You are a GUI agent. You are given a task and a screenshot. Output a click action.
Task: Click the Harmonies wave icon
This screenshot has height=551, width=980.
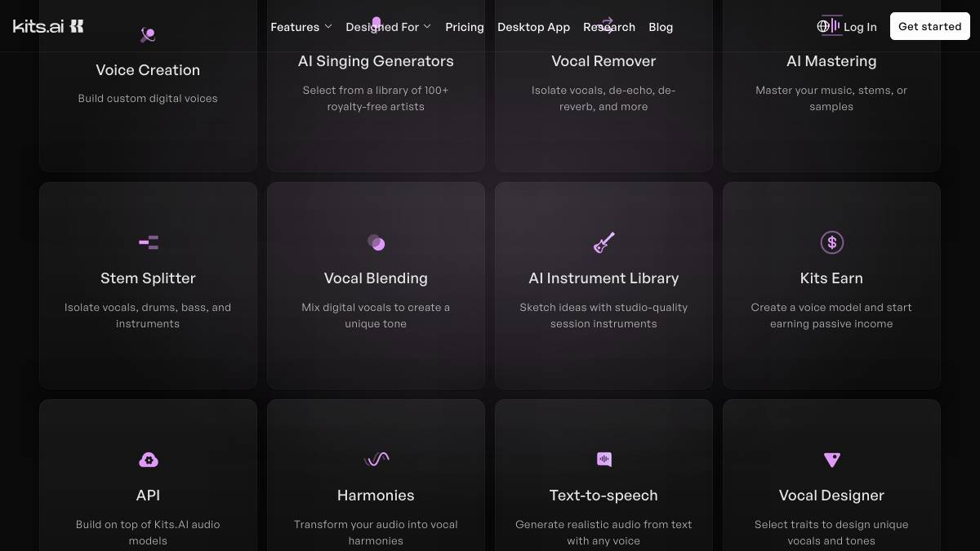[376, 460]
